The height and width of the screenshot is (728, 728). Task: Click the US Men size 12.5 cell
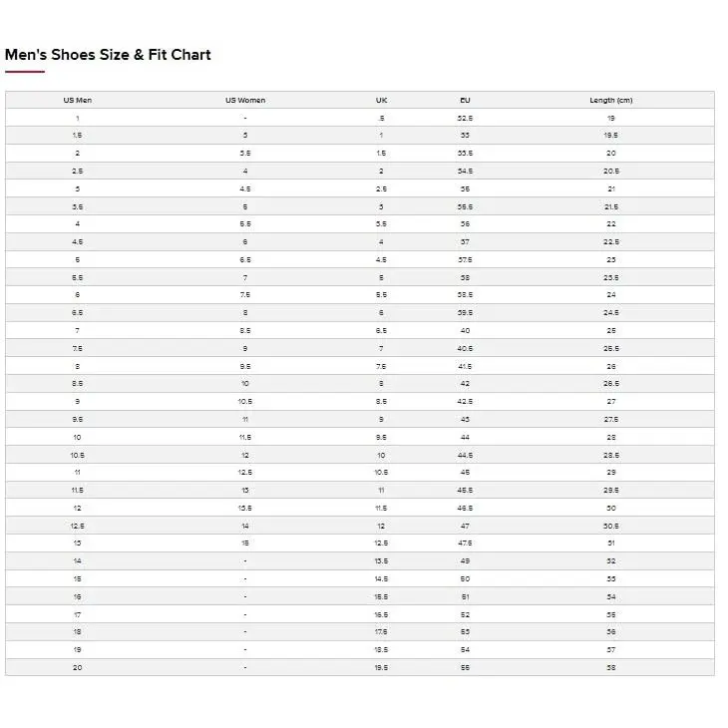click(77, 526)
